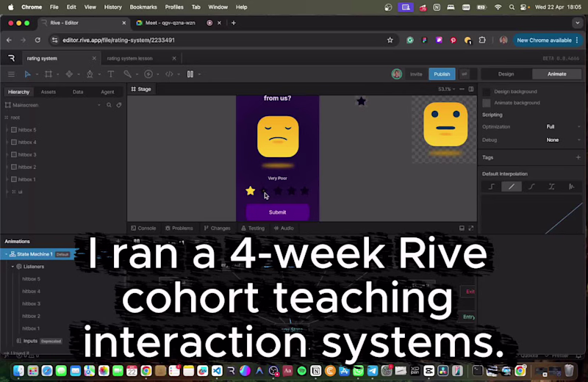This screenshot has width=588, height=382.
Task: Click the user avatar beside Invite
Action: [x=397, y=74]
